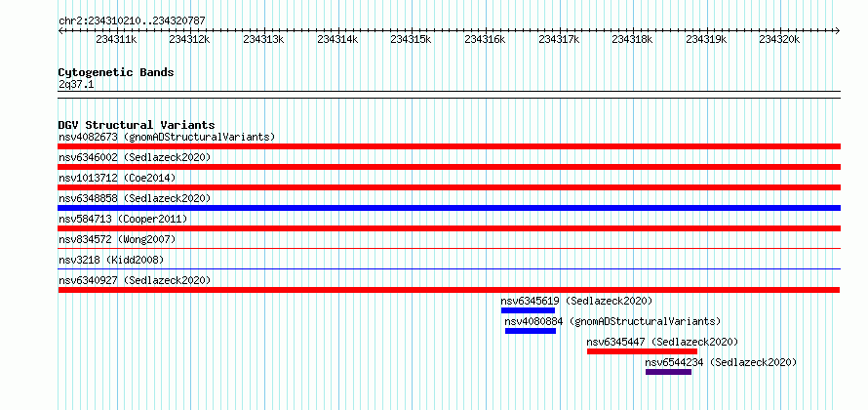Screen dimensions: 868x410
Task: Open variant nsv1013712 (Coe2014) label
Action: pyautogui.click(x=117, y=178)
